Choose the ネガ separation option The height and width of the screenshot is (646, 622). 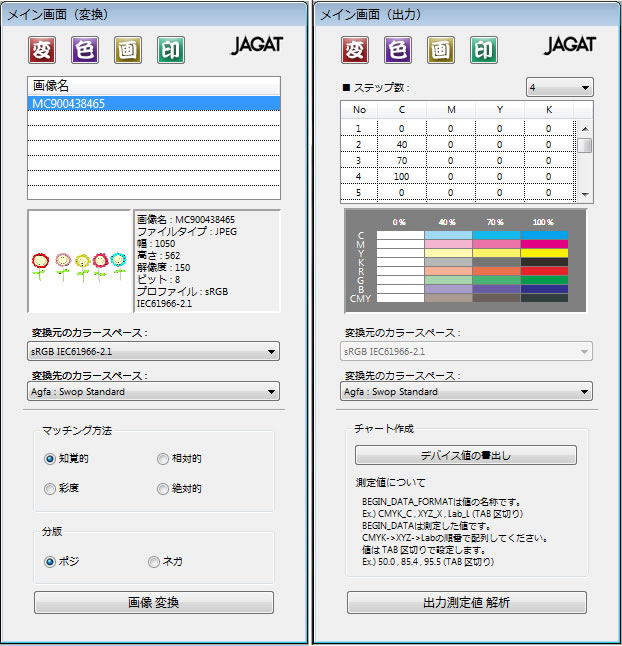pos(154,562)
